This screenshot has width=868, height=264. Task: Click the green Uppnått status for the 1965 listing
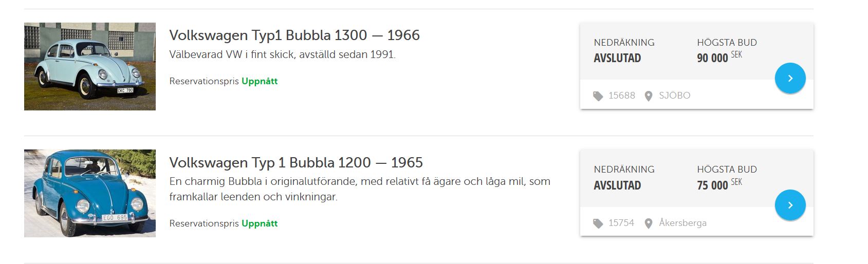pos(260,223)
